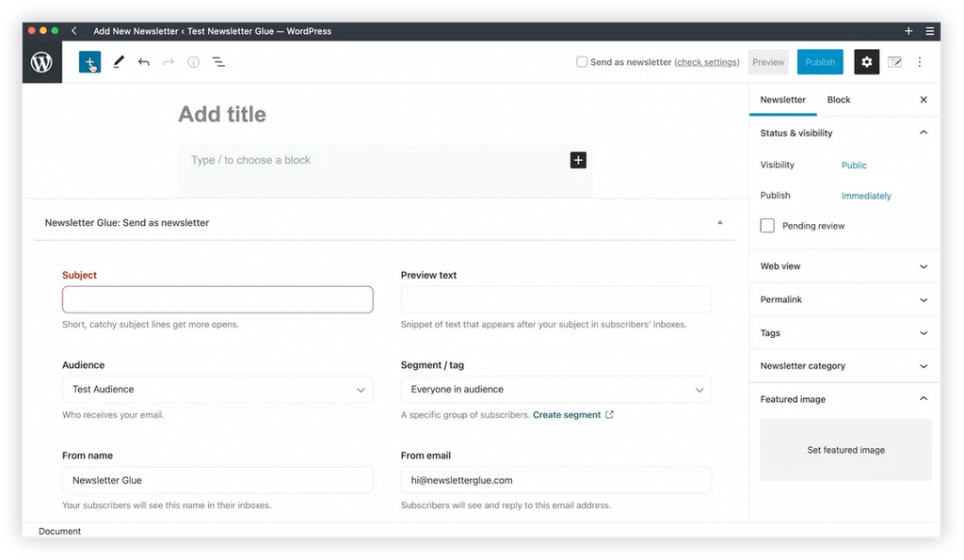Open the three-dot Options menu

click(x=920, y=62)
